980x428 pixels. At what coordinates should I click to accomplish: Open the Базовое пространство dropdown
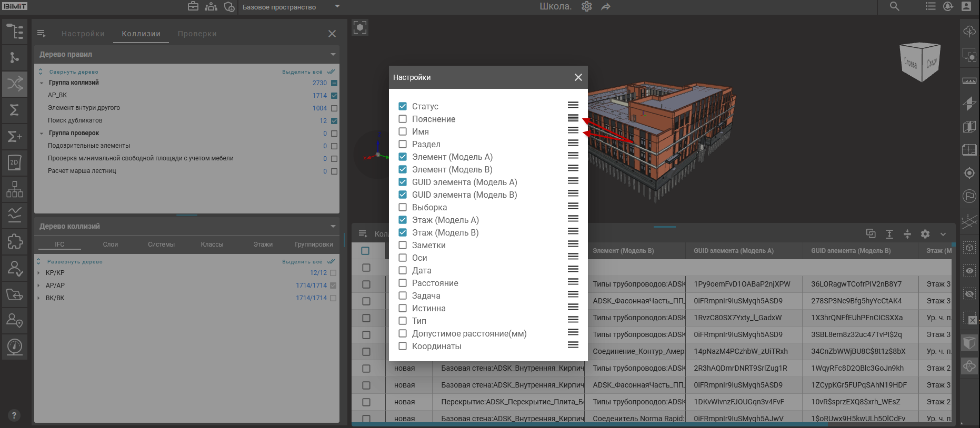point(337,7)
